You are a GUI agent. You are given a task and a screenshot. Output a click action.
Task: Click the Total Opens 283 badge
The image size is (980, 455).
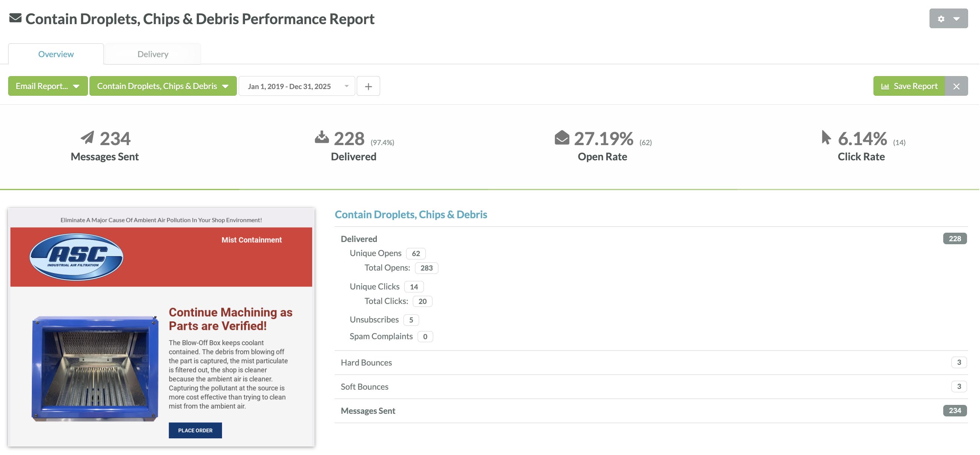click(x=426, y=268)
